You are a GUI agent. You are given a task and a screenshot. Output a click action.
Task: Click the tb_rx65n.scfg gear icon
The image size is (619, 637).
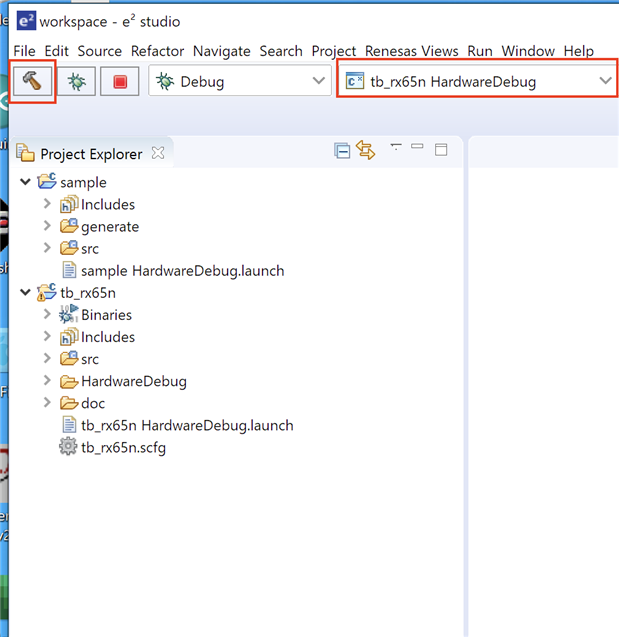(68, 446)
